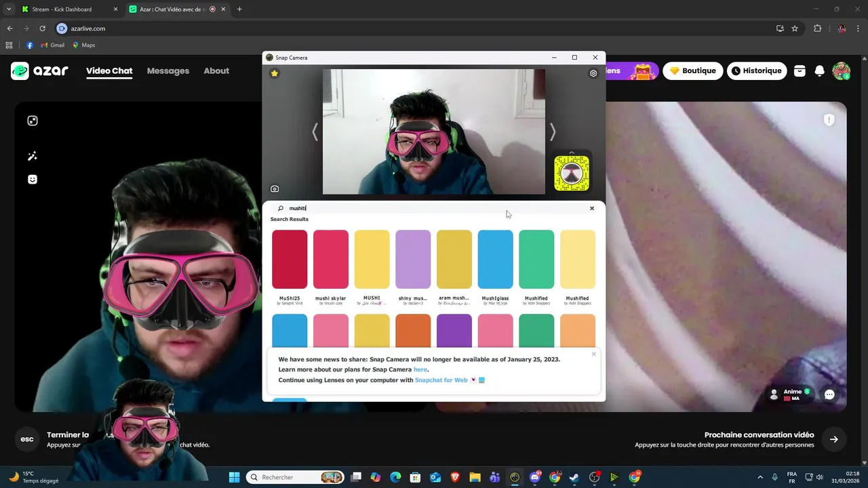Open Azar notifications bell
This screenshot has width=868, height=488.
(820, 70)
